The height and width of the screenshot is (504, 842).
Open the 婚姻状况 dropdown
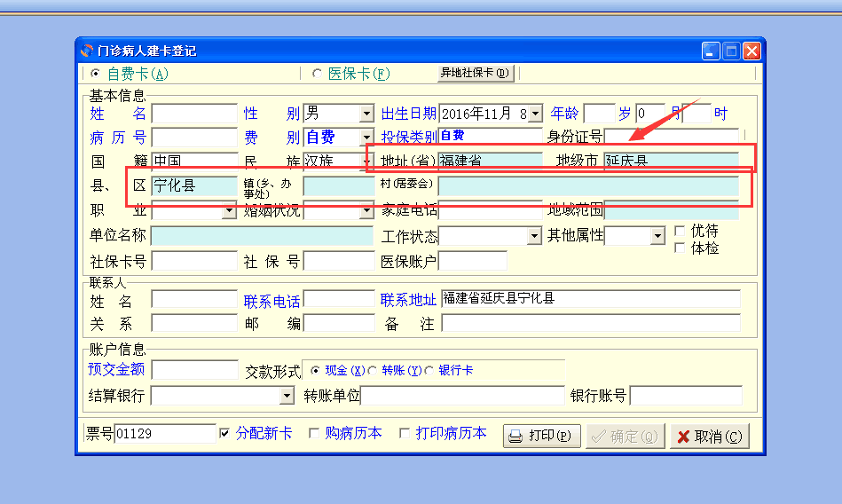tap(366, 210)
